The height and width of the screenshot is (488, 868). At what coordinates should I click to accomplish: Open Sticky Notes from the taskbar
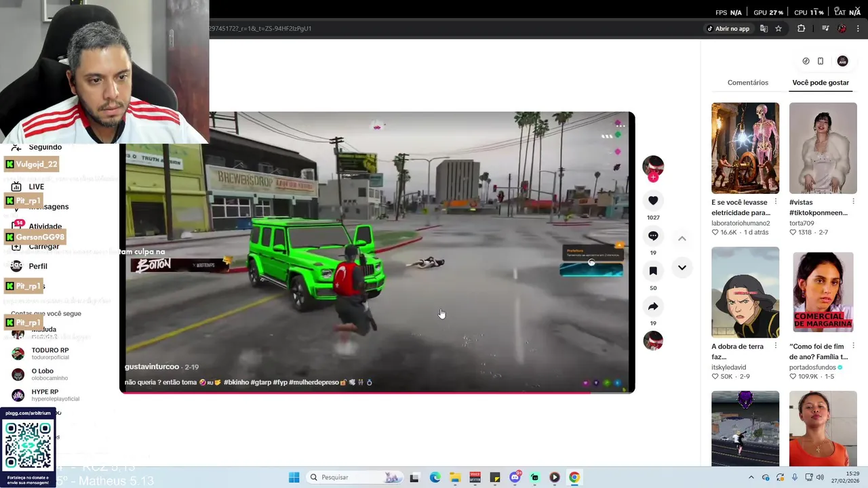tap(495, 477)
